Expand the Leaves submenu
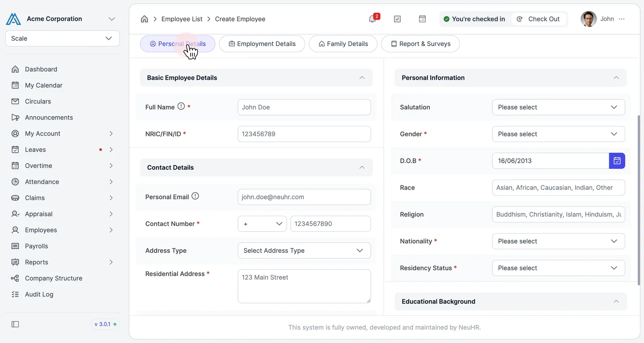 (111, 150)
